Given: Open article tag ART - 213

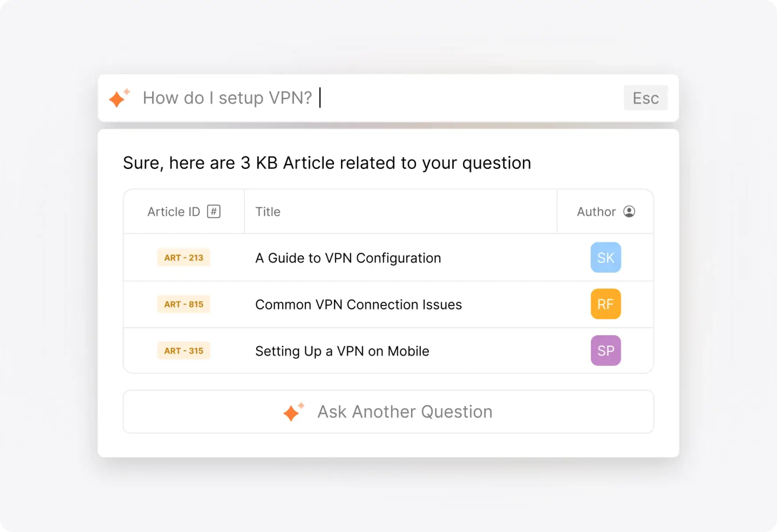Looking at the screenshot, I should (x=183, y=258).
